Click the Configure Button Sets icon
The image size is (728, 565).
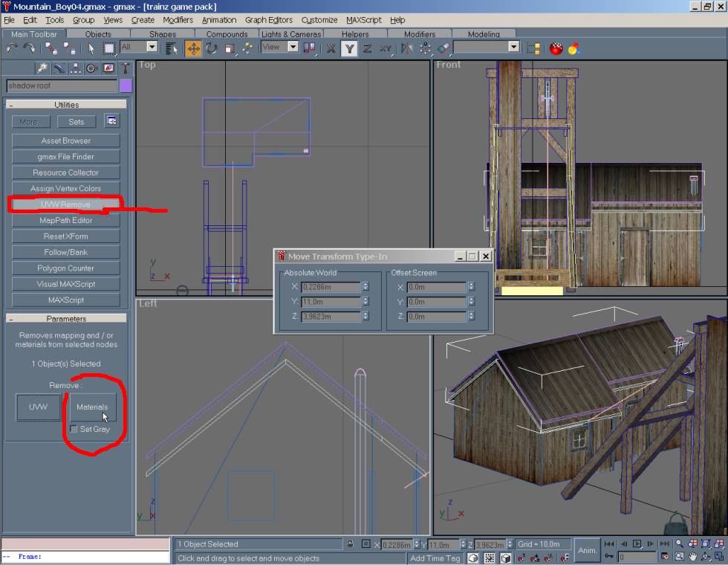click(111, 121)
